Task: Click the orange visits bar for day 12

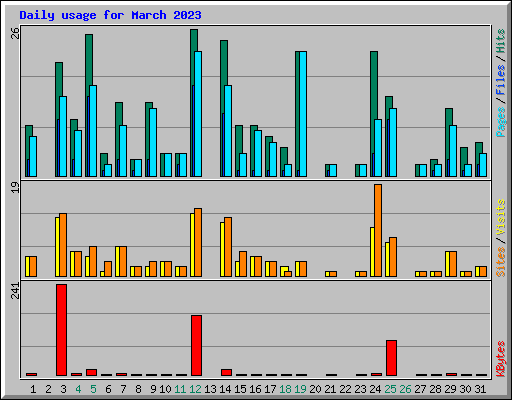Action: pyautogui.click(x=198, y=242)
